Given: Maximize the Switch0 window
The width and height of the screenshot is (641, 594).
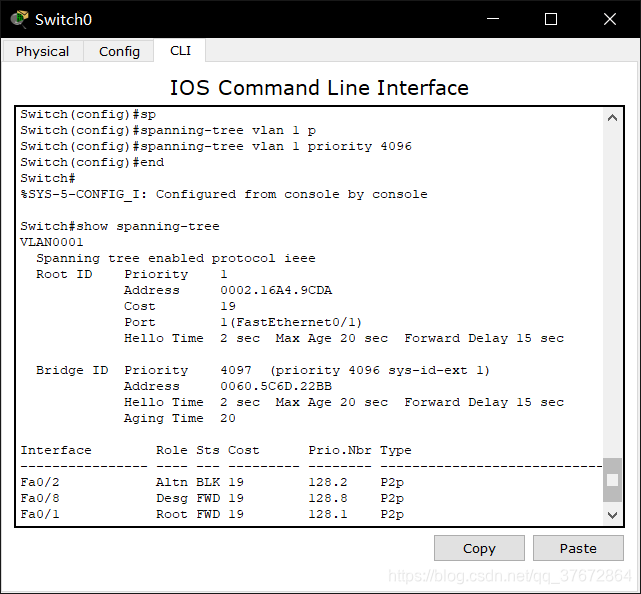Looking at the screenshot, I should (551, 19).
